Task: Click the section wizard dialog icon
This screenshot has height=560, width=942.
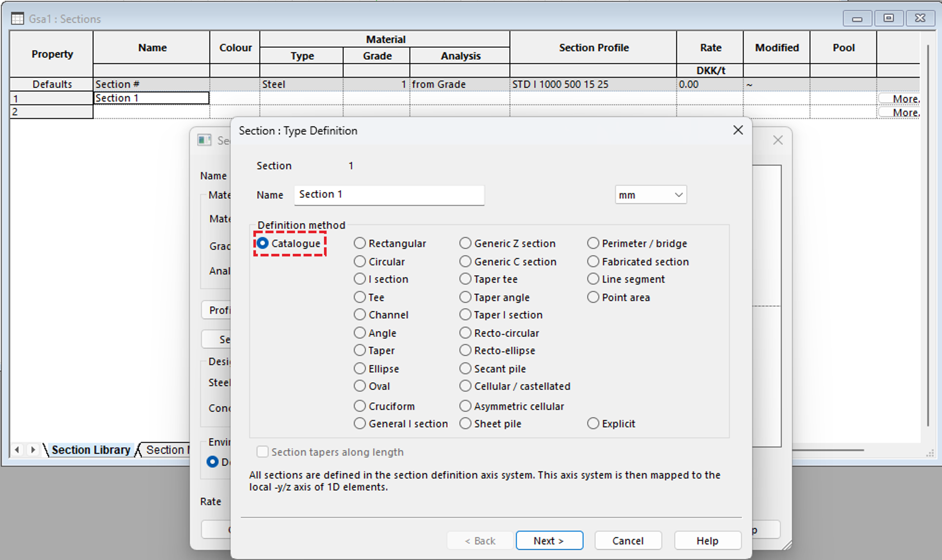Action: coord(204,140)
